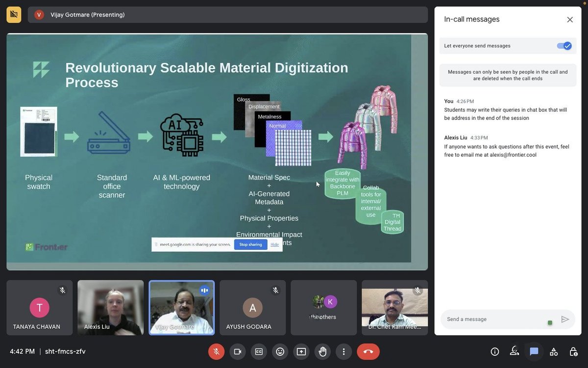
Task: Open the three-dot more options menu
Action: [x=344, y=351]
